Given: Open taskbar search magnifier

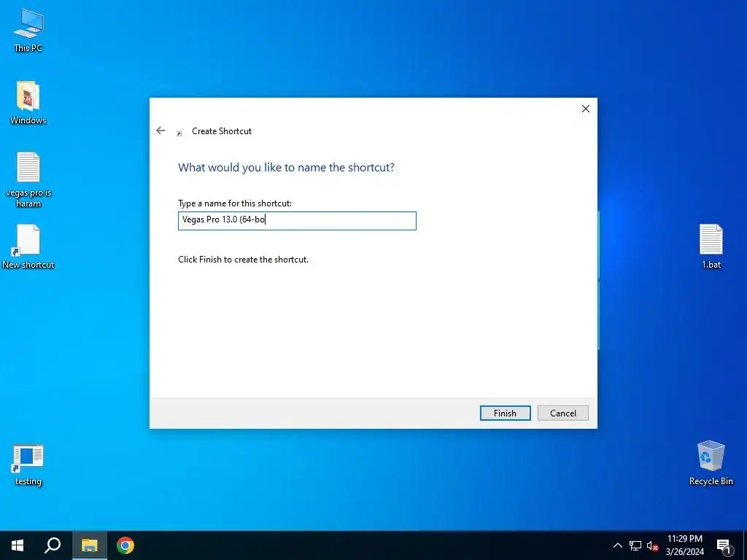Looking at the screenshot, I should 53,545.
